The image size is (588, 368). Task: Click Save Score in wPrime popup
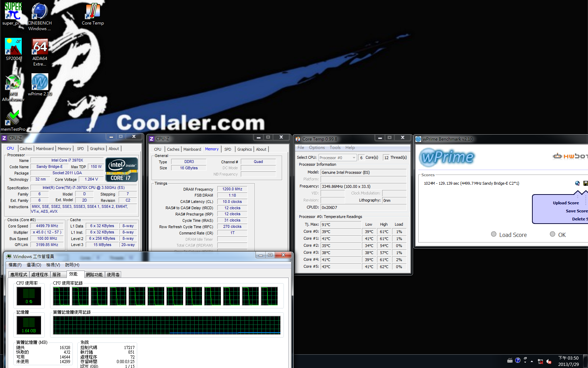tap(576, 211)
